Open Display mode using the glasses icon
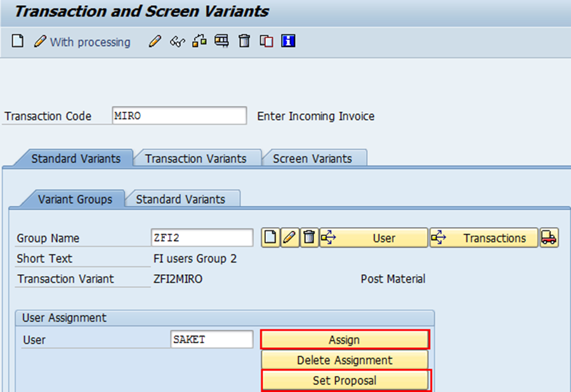 coord(178,41)
